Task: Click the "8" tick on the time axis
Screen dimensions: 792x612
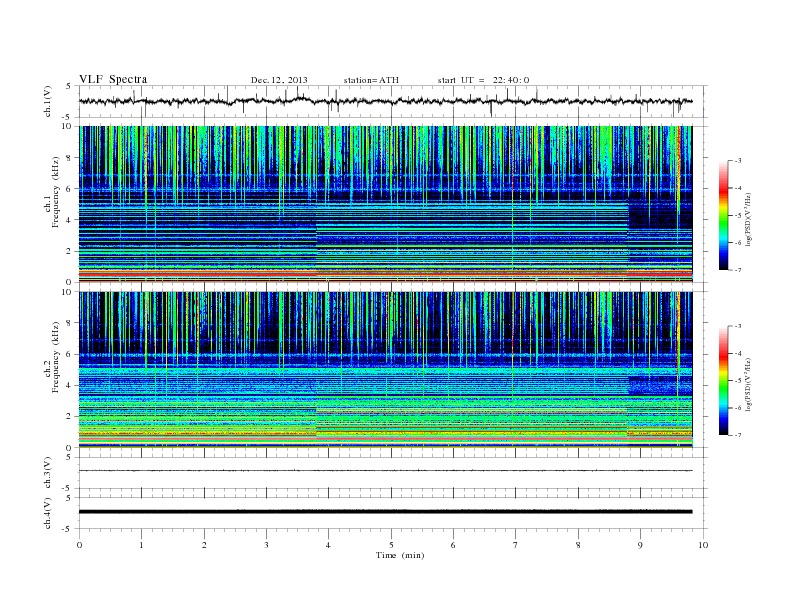Action: click(578, 545)
